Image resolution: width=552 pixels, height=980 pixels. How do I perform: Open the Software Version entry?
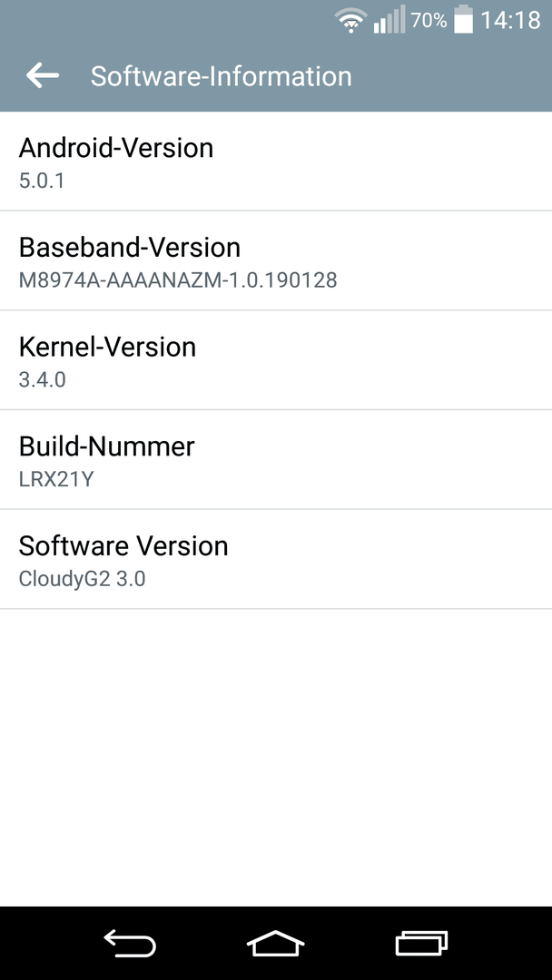click(x=276, y=559)
